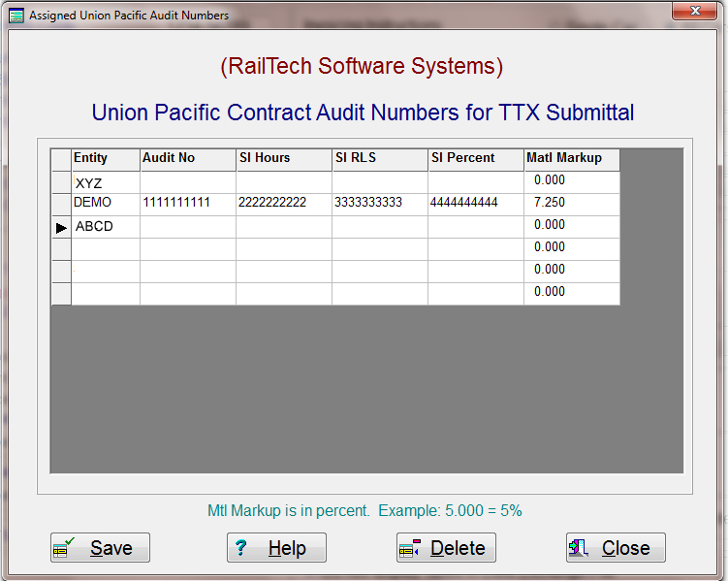This screenshot has height=581, width=728.
Task: Select the ABCD row marker arrow
Action: coord(61,228)
